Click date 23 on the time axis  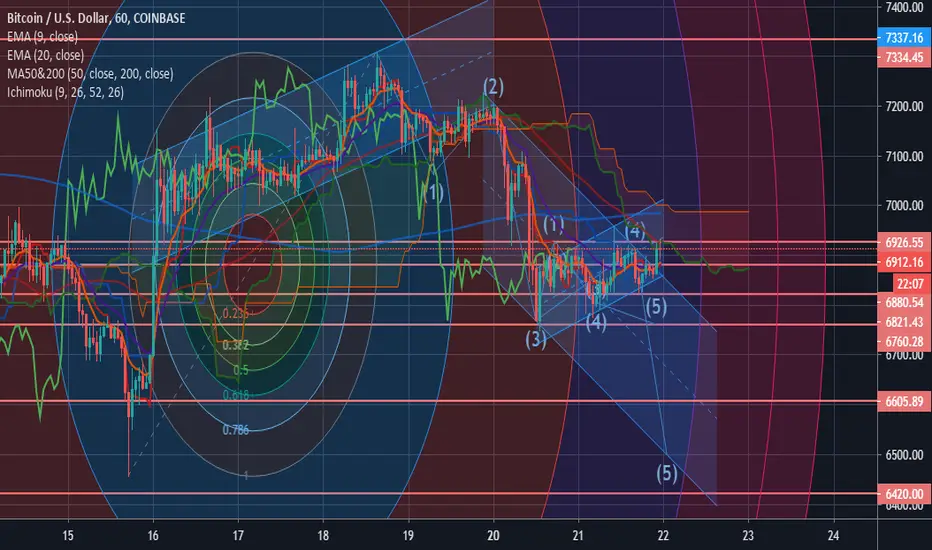click(x=748, y=535)
